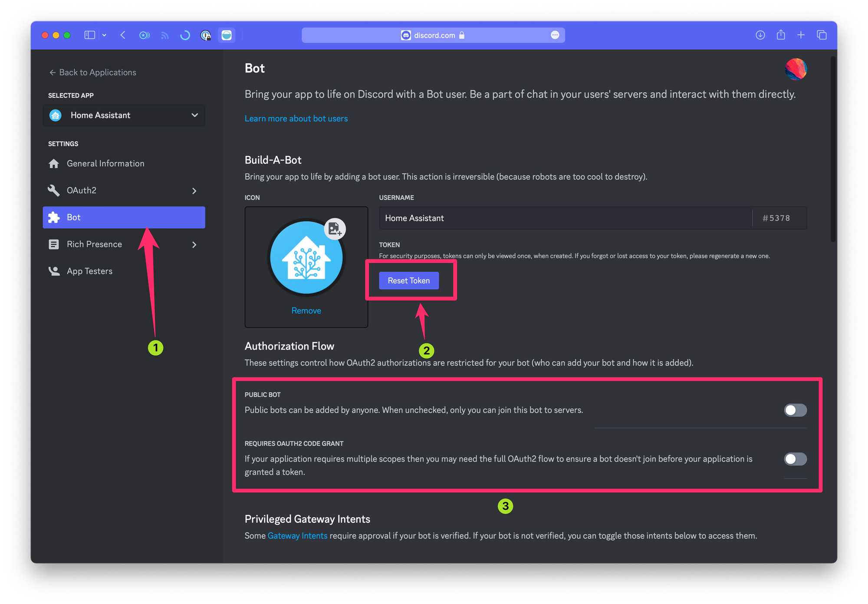Click the circular loading extension icon
Screen dimensions: 868x604
coord(185,35)
